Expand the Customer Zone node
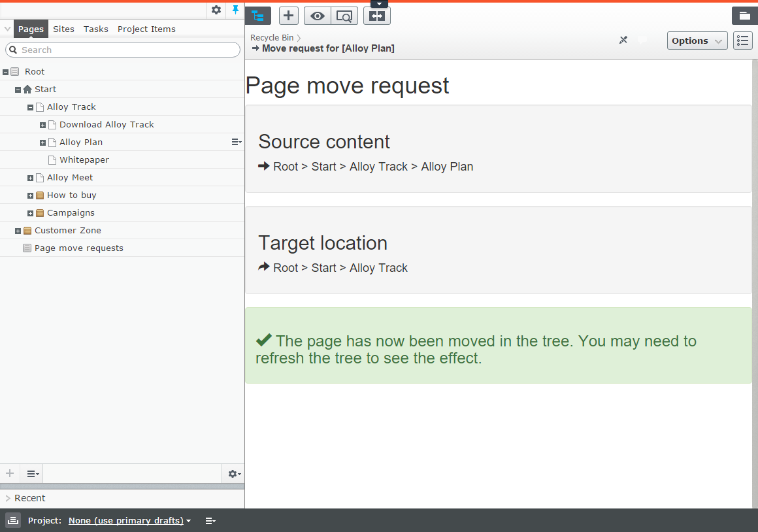Viewport: 758px width, 532px height. 18,231
